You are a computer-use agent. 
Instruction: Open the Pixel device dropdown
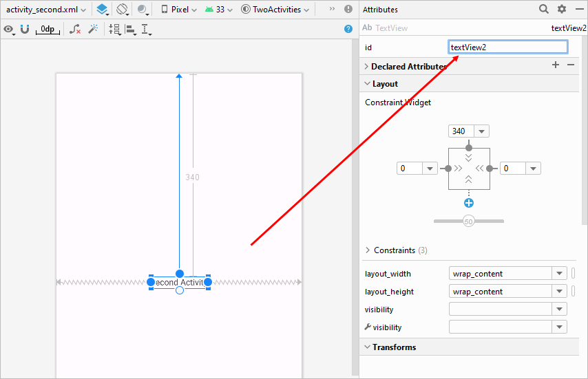tap(178, 10)
